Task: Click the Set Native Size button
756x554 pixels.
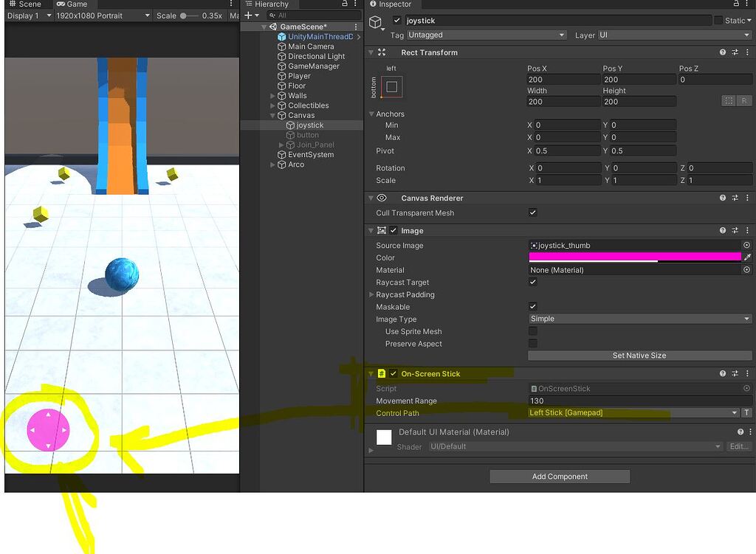Action: [639, 355]
